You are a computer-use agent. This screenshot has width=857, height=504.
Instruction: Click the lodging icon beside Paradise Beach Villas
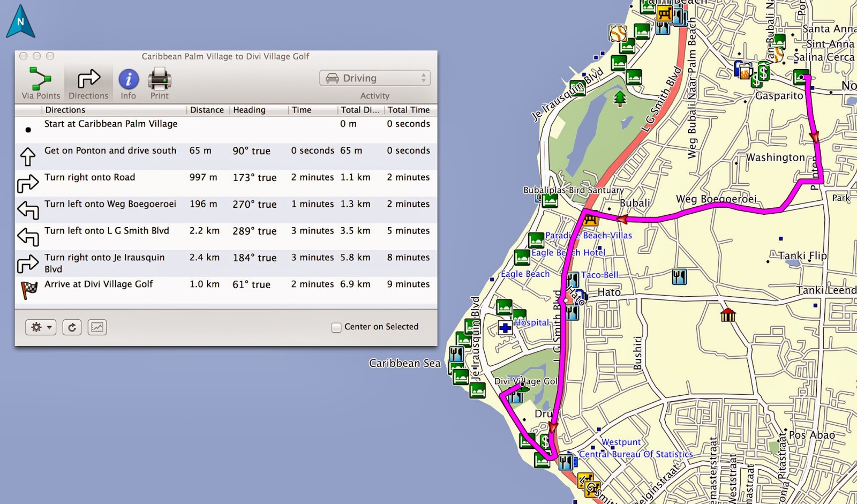(x=536, y=240)
